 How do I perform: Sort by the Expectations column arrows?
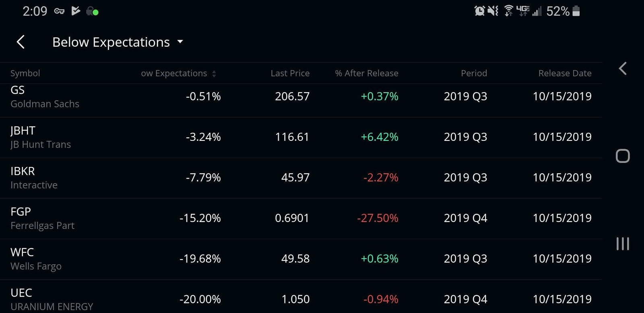[214, 74]
